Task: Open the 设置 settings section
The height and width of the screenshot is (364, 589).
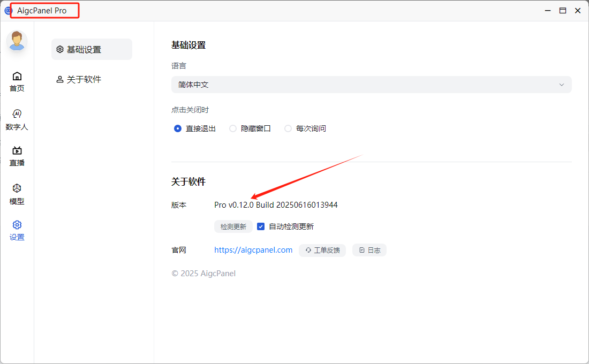Action: [17, 230]
